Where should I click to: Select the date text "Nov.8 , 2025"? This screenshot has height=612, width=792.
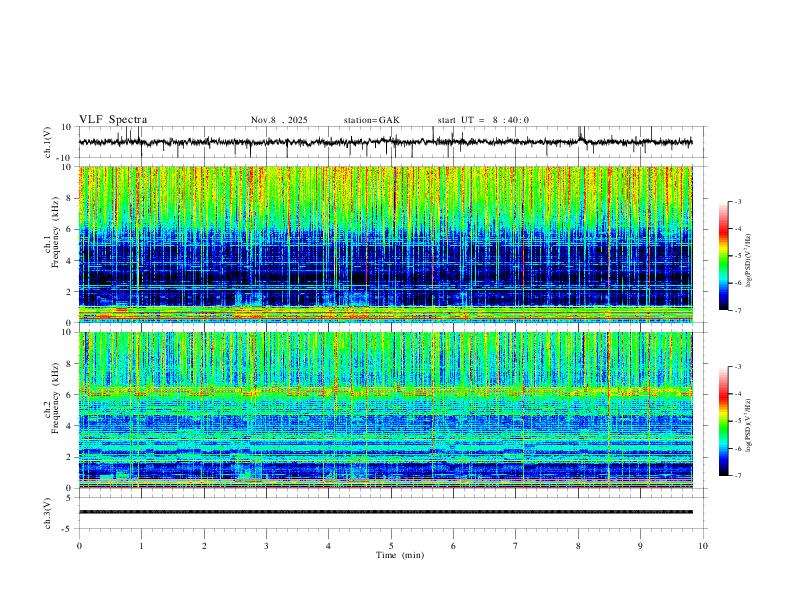pyautogui.click(x=279, y=120)
